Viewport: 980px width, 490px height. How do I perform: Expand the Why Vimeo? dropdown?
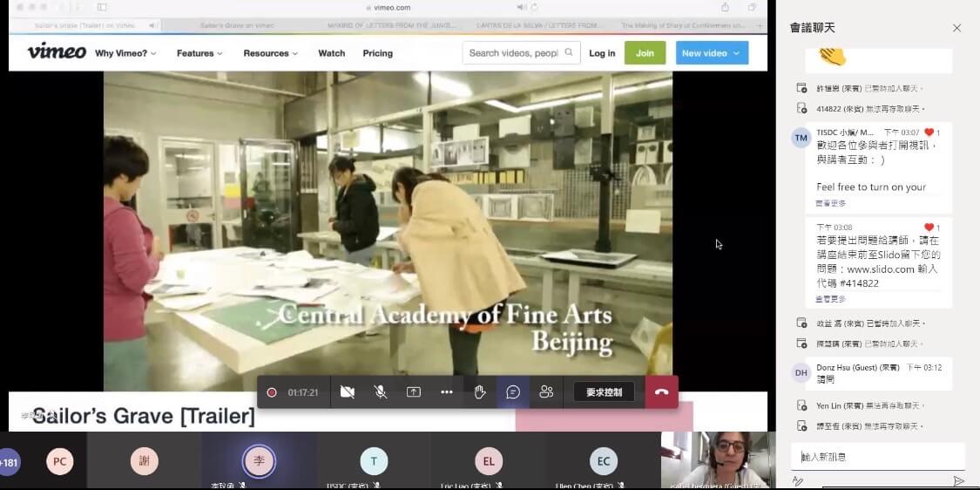(125, 53)
